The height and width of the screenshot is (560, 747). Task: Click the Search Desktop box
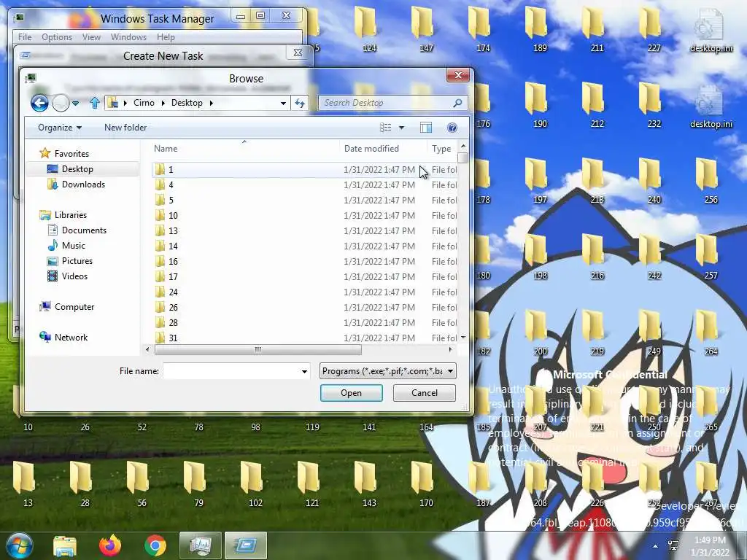(x=387, y=103)
